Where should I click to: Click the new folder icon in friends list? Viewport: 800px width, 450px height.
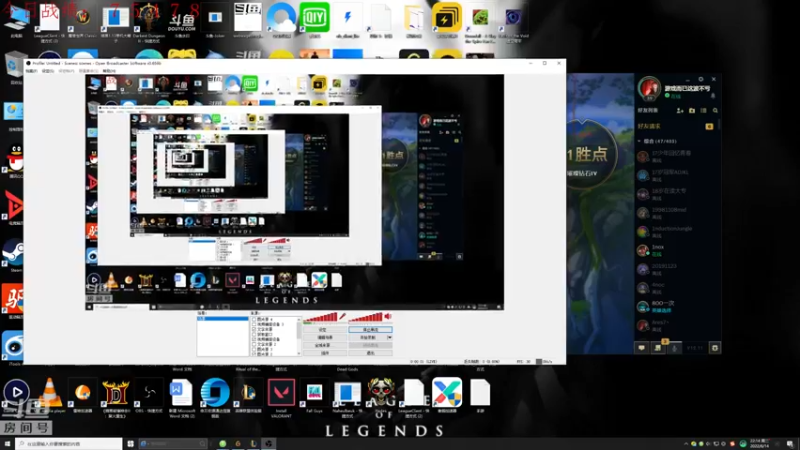(692, 110)
